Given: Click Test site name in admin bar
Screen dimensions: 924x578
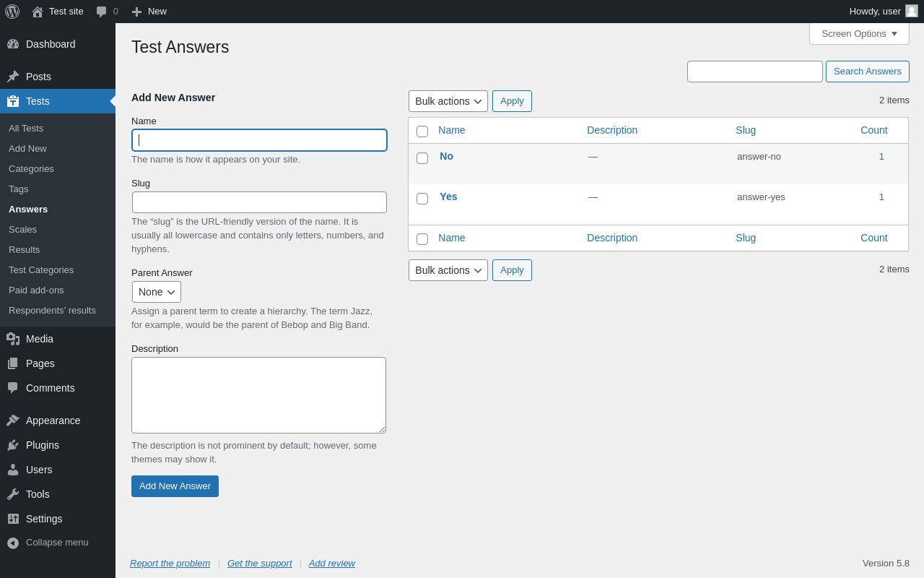Looking at the screenshot, I should point(66,12).
